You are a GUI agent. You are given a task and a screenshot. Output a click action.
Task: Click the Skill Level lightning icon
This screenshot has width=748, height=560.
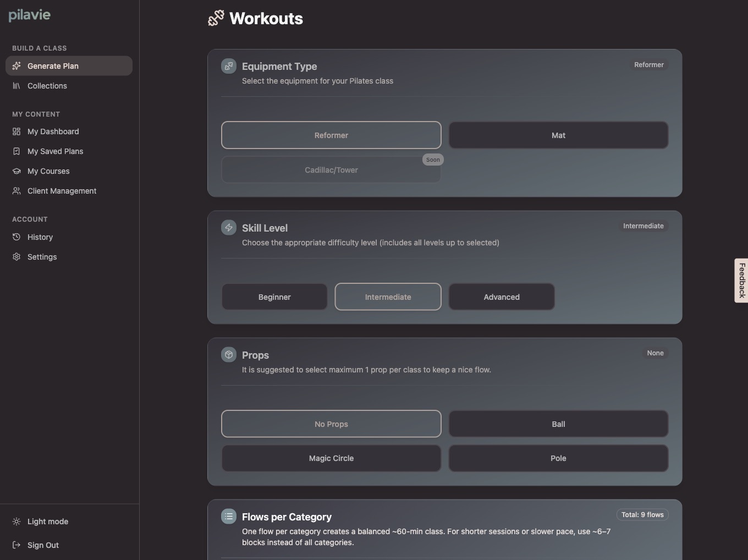(x=229, y=228)
